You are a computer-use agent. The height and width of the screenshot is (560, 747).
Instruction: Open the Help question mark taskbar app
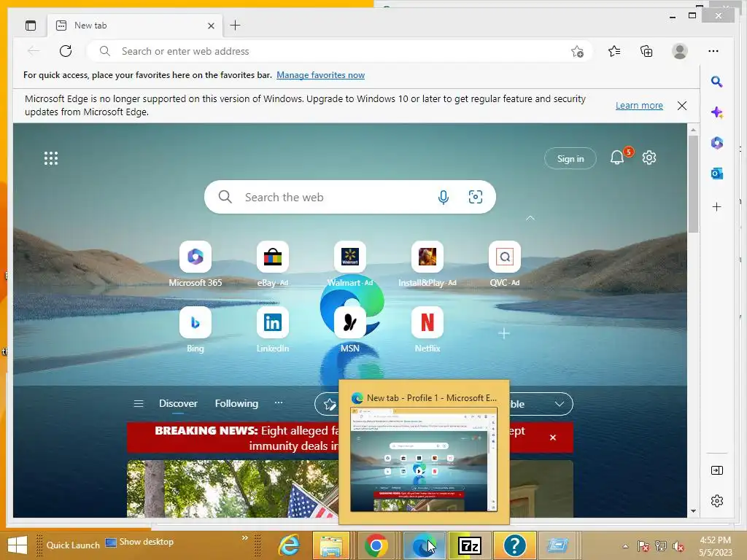pyautogui.click(x=514, y=545)
